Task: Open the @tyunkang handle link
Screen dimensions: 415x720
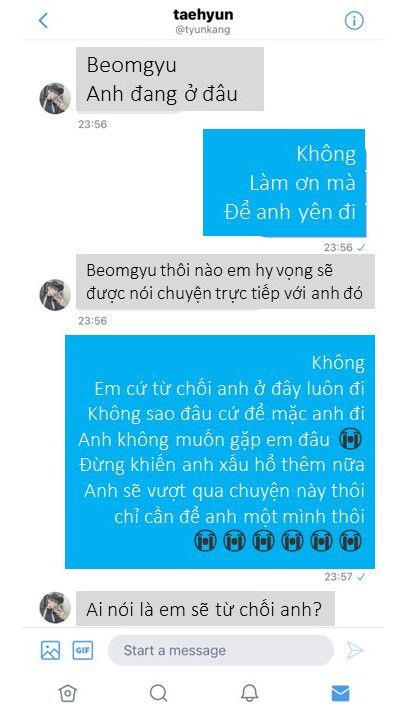Action: [x=202, y=30]
